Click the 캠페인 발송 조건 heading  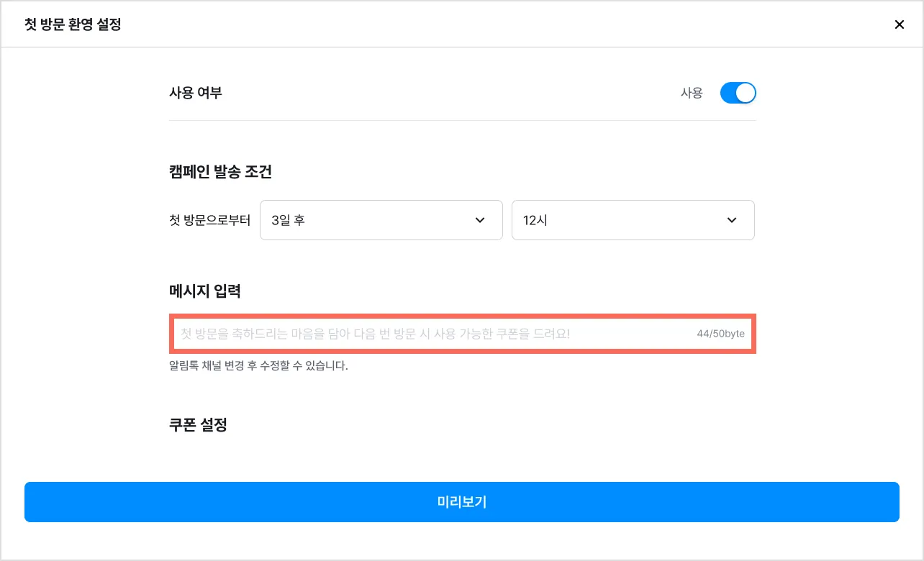tap(220, 172)
